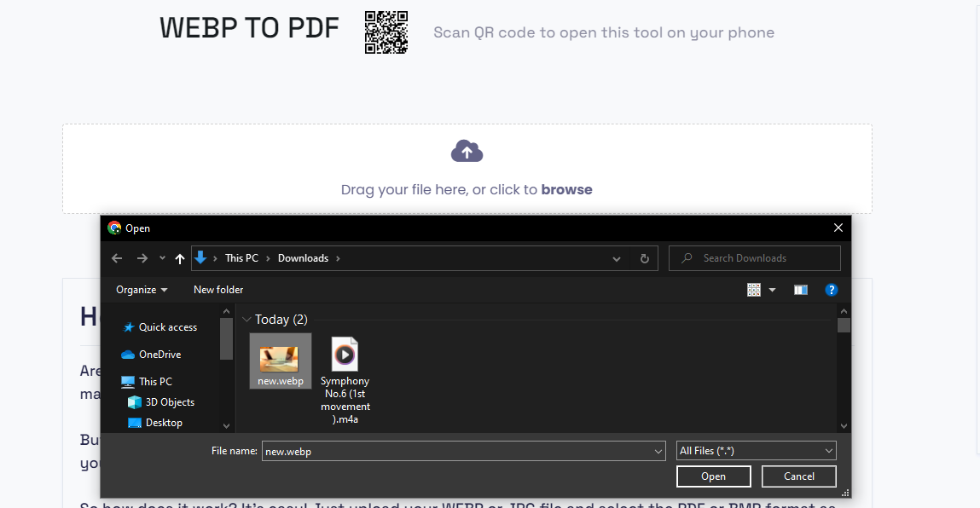
Task: Click the browse link on the page
Action: pos(566,189)
